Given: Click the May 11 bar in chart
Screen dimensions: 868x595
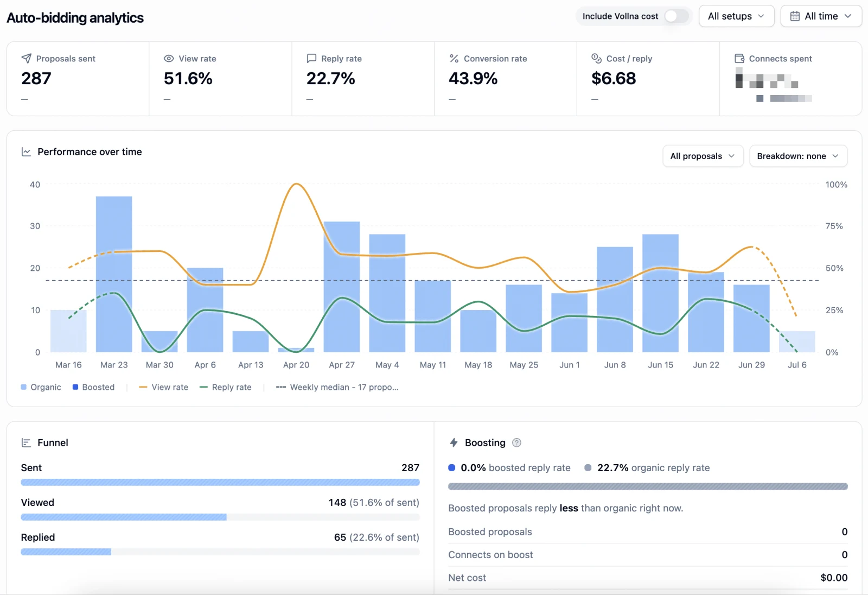Looking at the screenshot, I should pos(433,316).
